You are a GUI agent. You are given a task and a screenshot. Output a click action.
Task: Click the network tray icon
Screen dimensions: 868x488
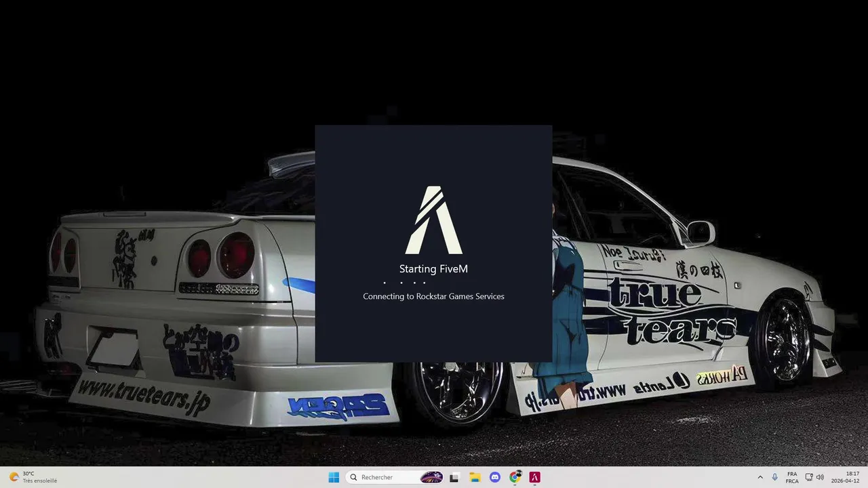(809, 477)
